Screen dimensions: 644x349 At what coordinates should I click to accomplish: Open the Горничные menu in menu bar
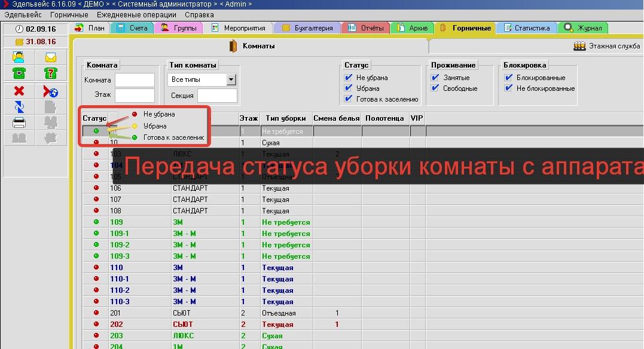[69, 15]
